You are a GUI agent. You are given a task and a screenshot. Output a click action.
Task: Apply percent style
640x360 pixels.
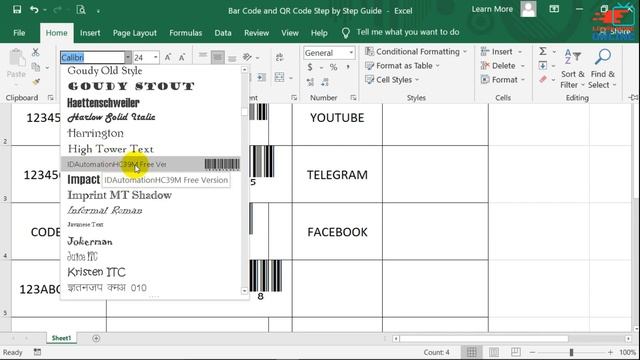(333, 67)
